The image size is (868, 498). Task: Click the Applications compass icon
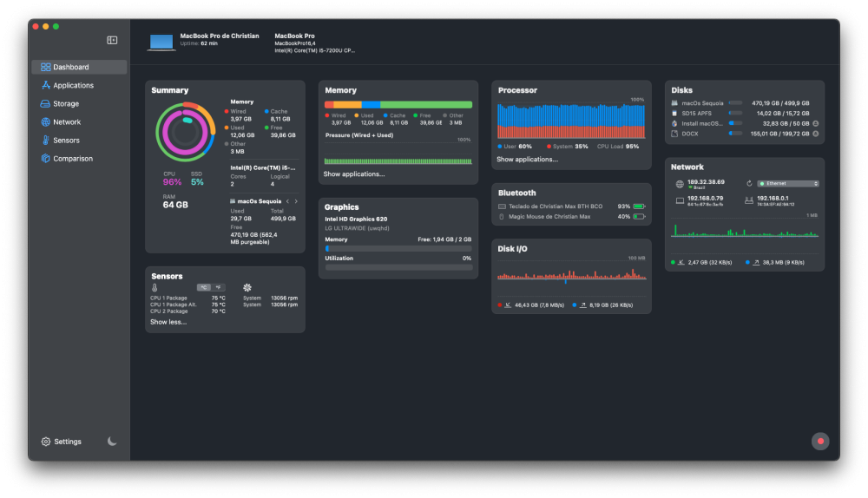45,85
